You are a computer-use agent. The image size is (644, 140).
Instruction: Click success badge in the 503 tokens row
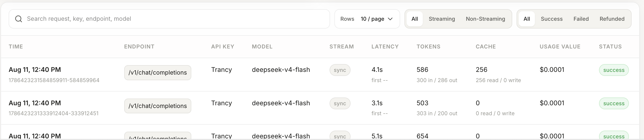click(x=614, y=103)
